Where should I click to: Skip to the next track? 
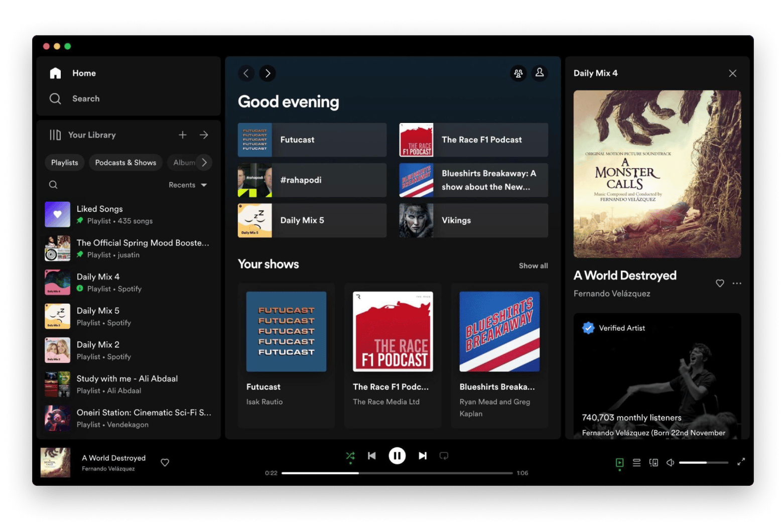(x=423, y=456)
